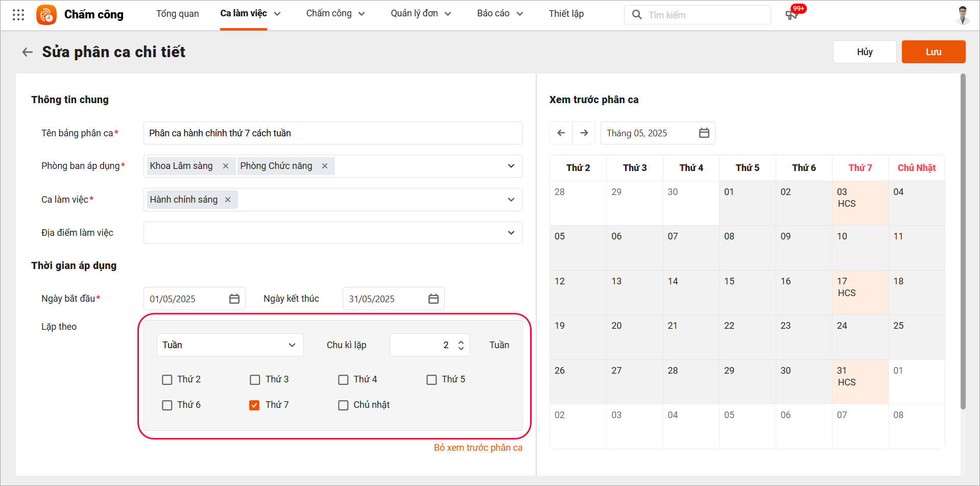Go to the Tổng quan tab
Screen dimensions: 980x486
click(x=177, y=14)
